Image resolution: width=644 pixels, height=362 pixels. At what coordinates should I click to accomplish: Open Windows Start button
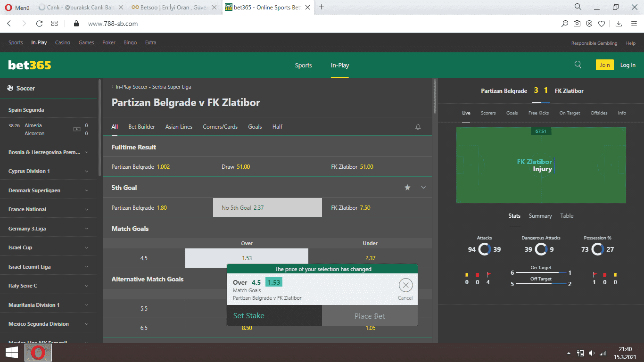(12, 353)
